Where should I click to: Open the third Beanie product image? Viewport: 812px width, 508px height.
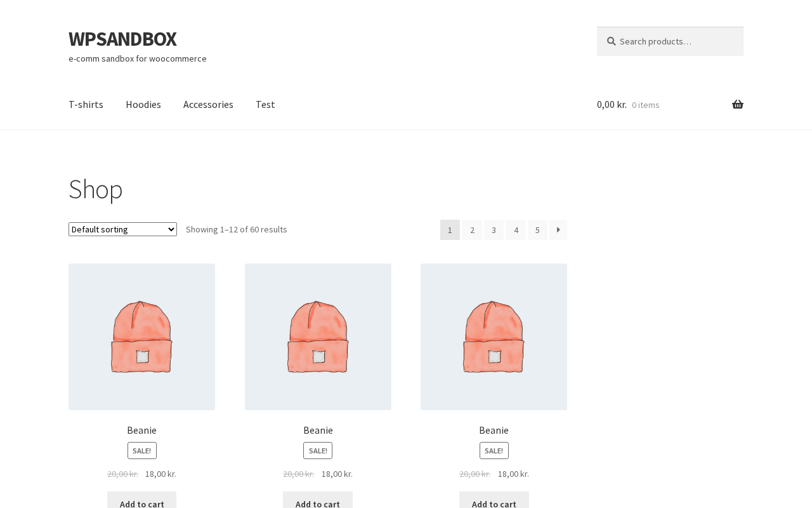click(x=494, y=337)
